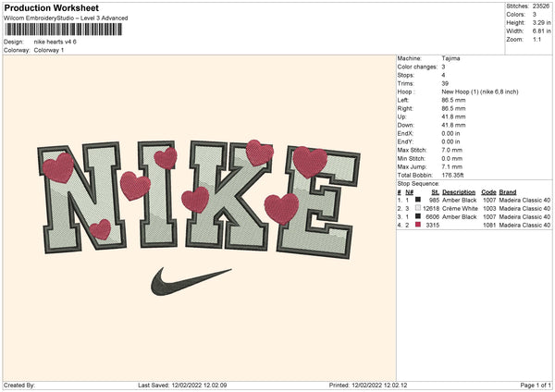Click the 'Code' column header
Image resolution: width=555 pixels, height=392 pixels.
pyautogui.click(x=488, y=191)
